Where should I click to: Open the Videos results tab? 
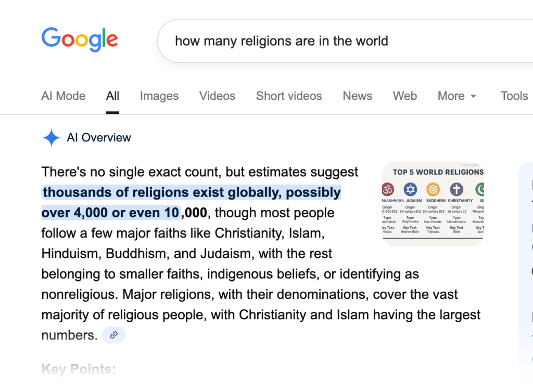[217, 96]
